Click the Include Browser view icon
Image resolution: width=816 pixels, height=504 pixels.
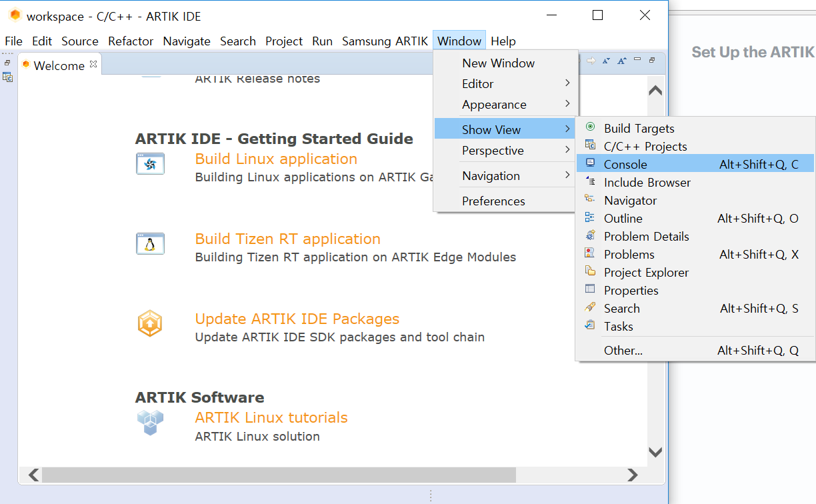590,181
